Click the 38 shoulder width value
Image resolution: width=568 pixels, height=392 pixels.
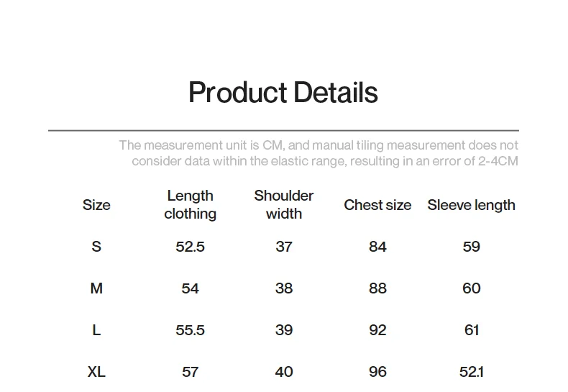283,288
